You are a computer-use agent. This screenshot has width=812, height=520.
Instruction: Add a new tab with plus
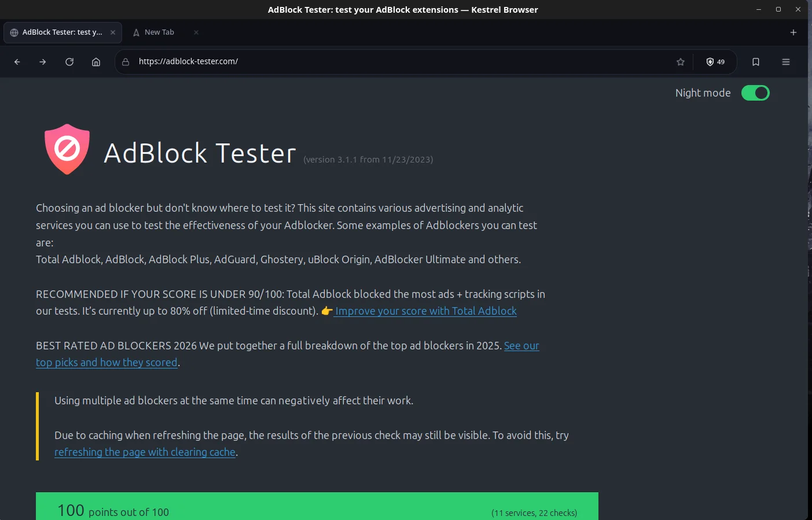coord(793,32)
